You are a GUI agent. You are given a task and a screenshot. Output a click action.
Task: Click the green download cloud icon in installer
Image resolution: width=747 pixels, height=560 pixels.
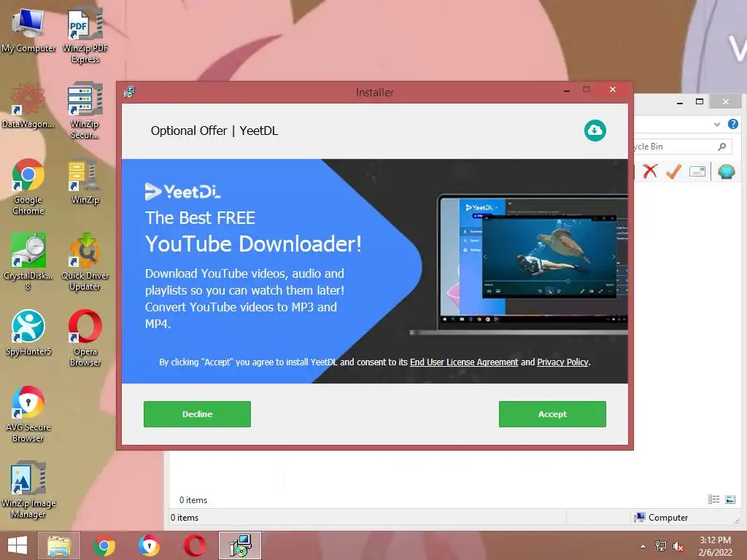(595, 131)
